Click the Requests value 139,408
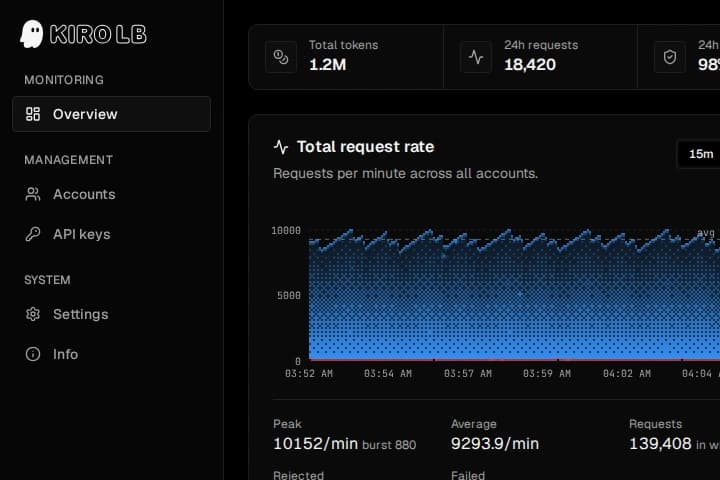 pyautogui.click(x=660, y=444)
